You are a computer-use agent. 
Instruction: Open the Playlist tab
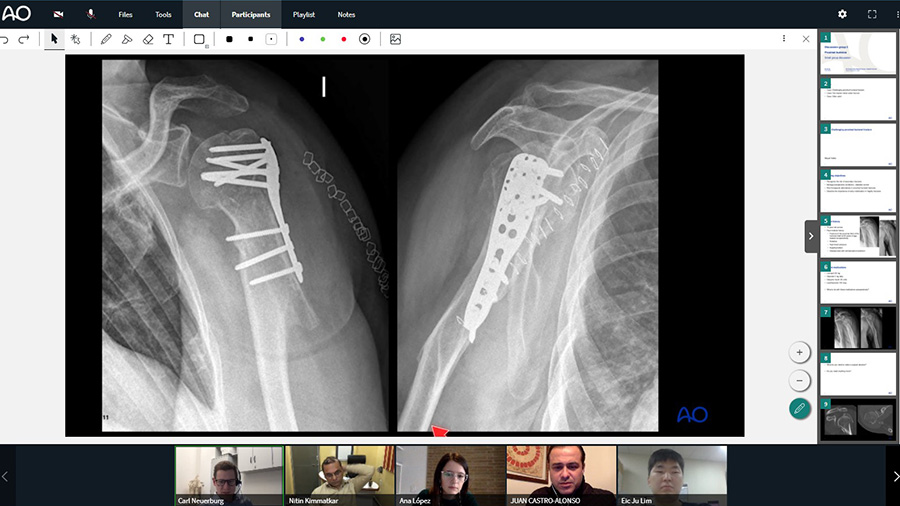point(305,15)
